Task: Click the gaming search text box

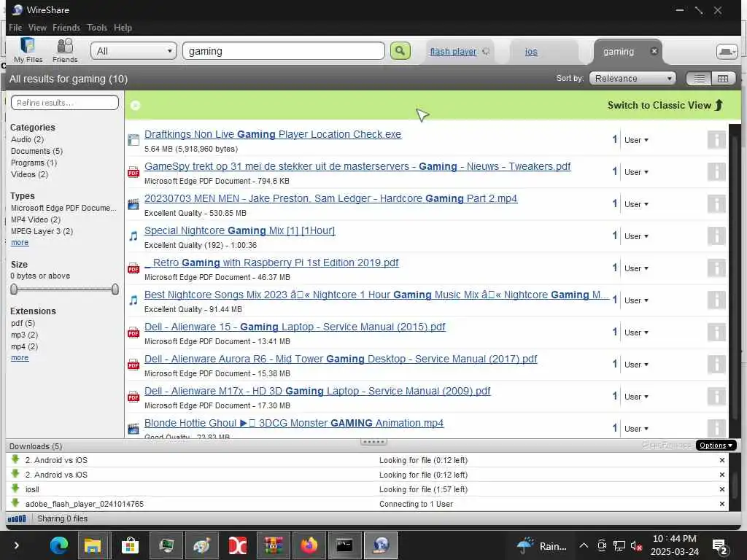Action: click(x=284, y=51)
